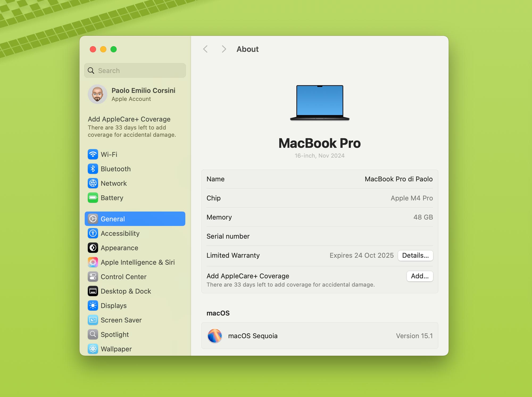Screen dimensions: 532x397
Task: Go forward with the right chevron
Action: coord(224,49)
